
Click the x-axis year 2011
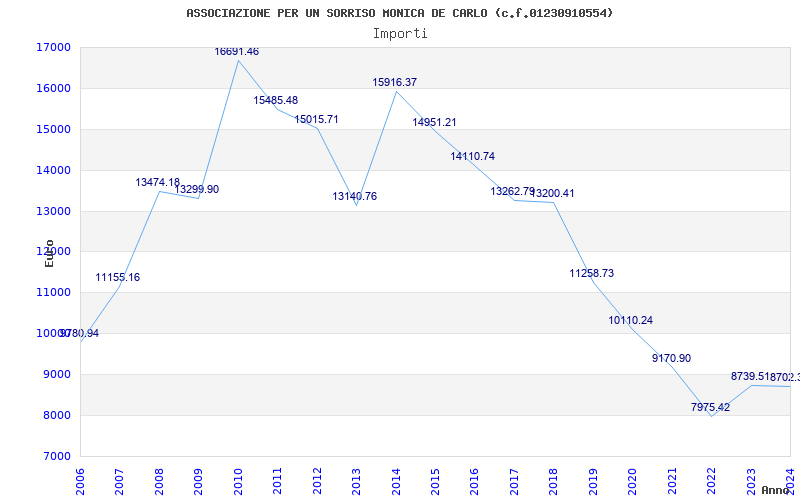278,482
